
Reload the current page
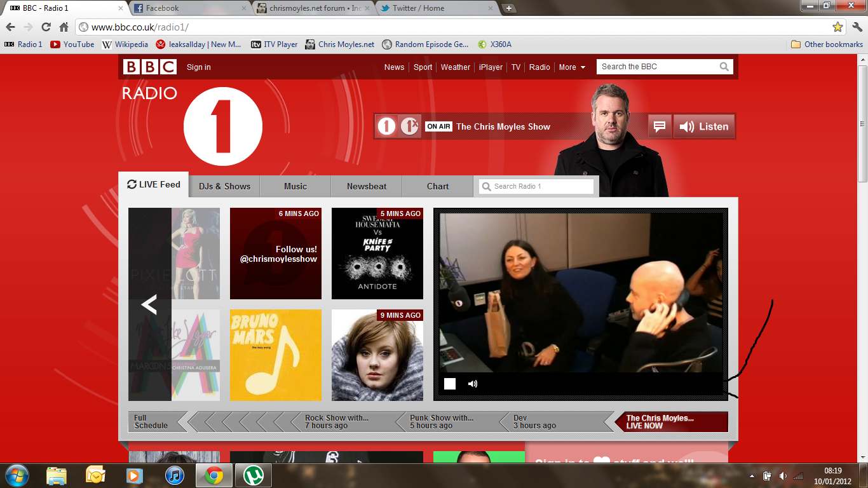[x=46, y=27]
